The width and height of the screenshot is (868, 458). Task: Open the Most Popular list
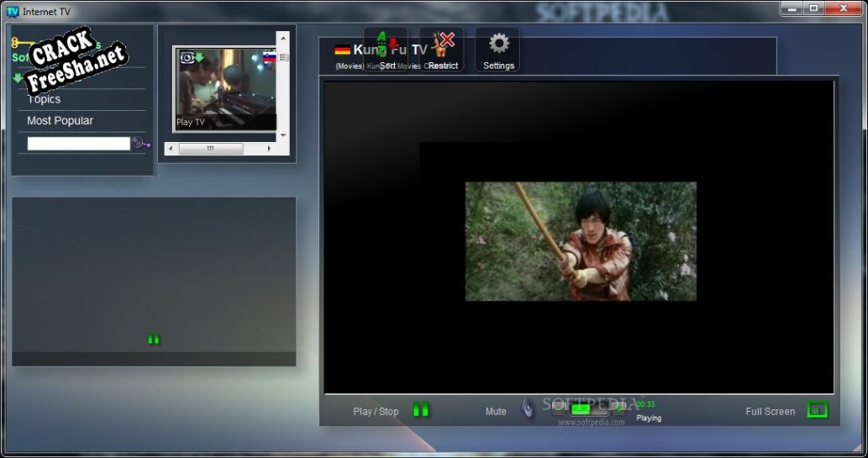[x=60, y=121]
